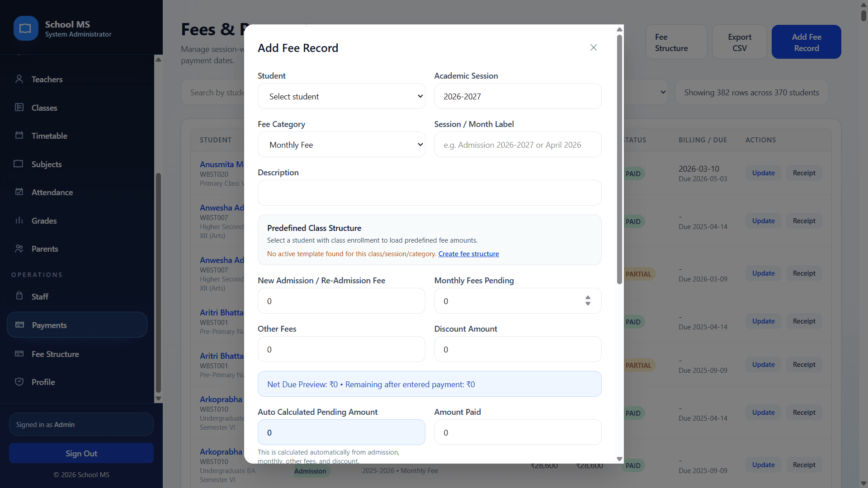Click the Teachers person icon in sidebar
Screen dimensions: 868x488
(x=19, y=79)
